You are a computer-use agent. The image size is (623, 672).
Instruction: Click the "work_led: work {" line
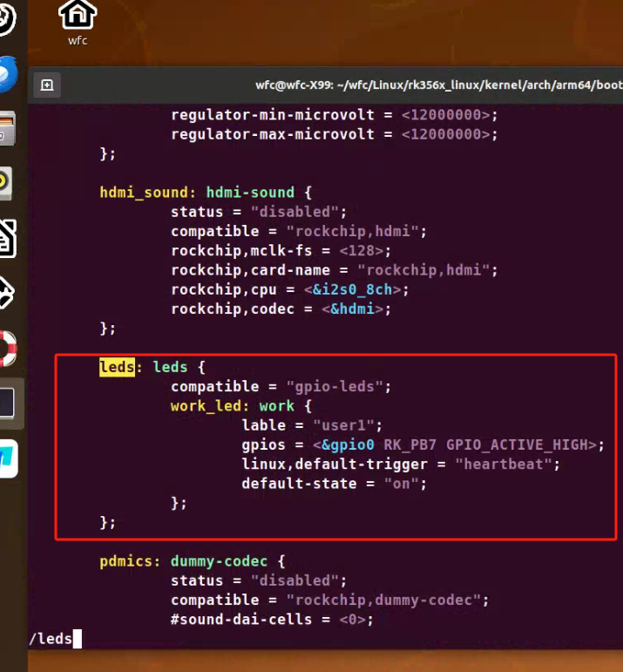tap(241, 406)
